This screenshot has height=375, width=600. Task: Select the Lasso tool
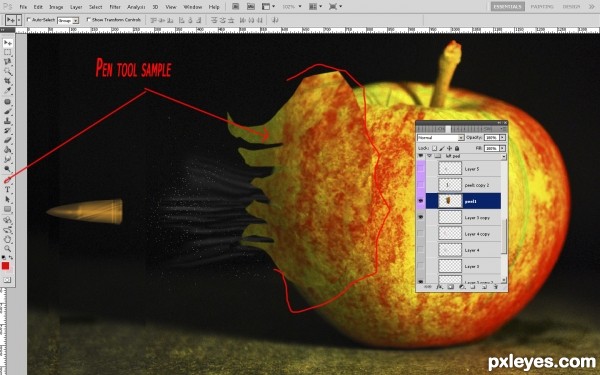[x=8, y=62]
